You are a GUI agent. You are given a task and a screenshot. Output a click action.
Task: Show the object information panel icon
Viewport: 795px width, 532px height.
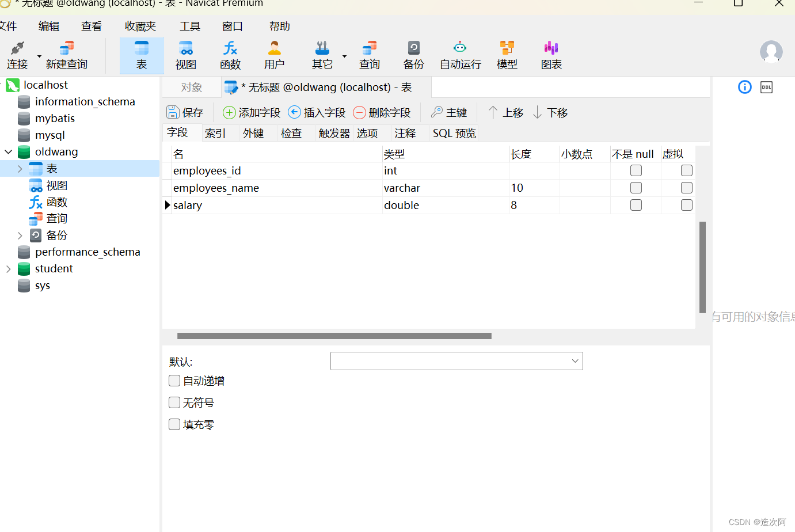click(x=745, y=87)
